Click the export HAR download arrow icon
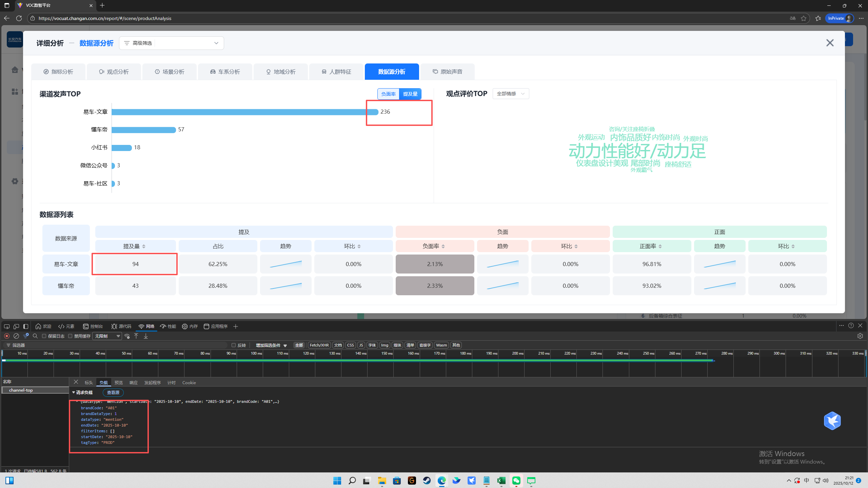 click(x=146, y=336)
